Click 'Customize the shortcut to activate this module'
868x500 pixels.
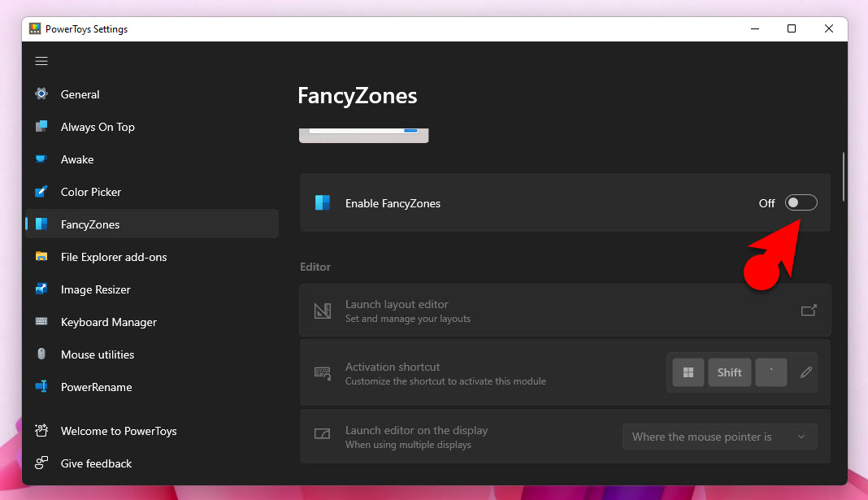445,381
